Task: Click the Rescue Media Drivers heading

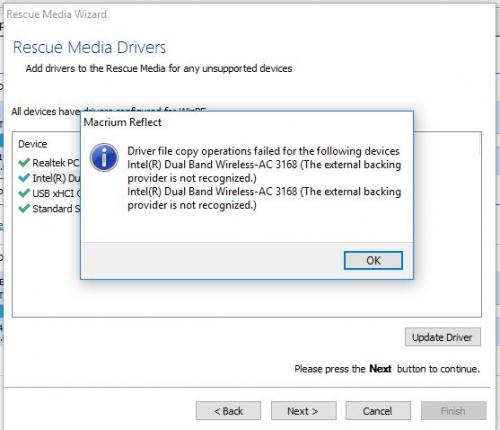Action: tap(89, 47)
